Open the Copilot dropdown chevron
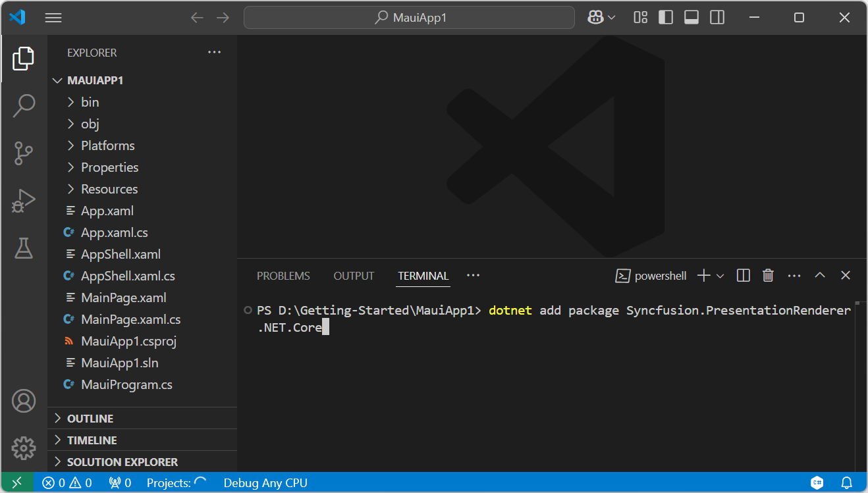Screen dimensions: 868x493 click(x=612, y=18)
